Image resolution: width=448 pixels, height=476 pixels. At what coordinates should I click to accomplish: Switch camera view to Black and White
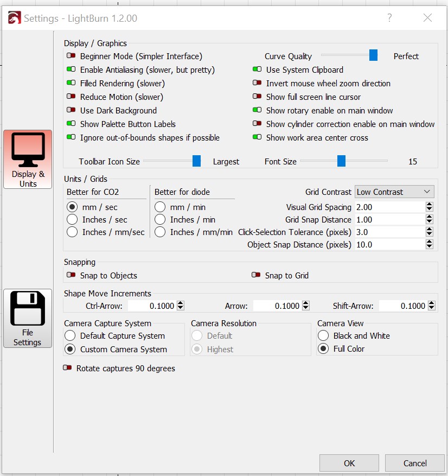click(x=324, y=335)
